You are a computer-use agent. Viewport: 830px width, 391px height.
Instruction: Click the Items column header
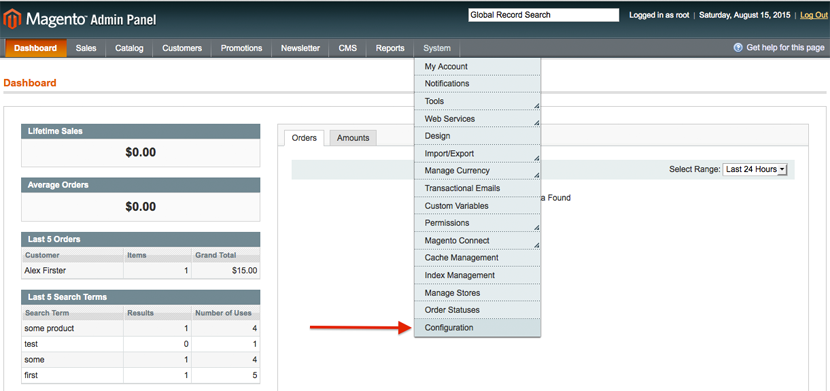[x=158, y=255]
